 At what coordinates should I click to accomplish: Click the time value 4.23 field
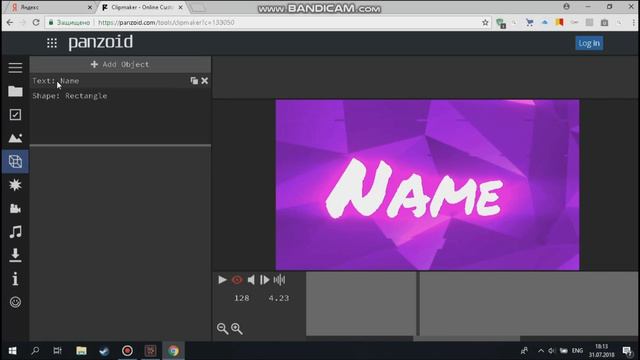click(x=279, y=298)
